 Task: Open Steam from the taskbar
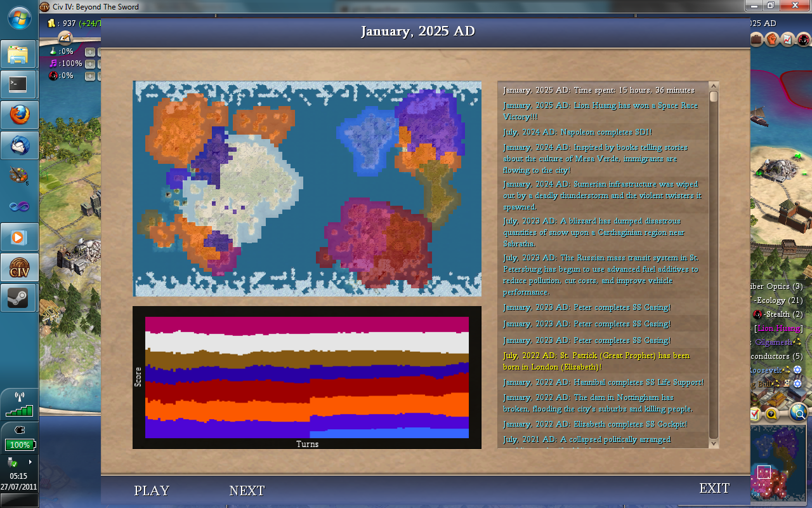click(18, 298)
